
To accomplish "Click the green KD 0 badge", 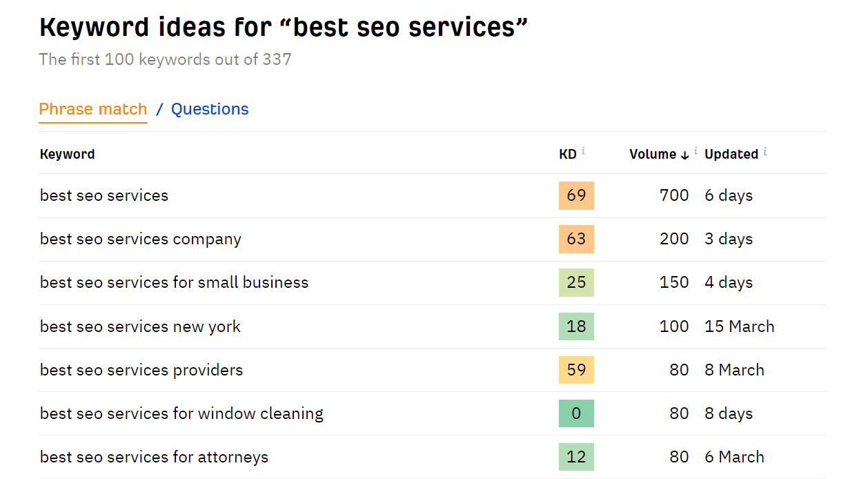I will pyautogui.click(x=576, y=413).
